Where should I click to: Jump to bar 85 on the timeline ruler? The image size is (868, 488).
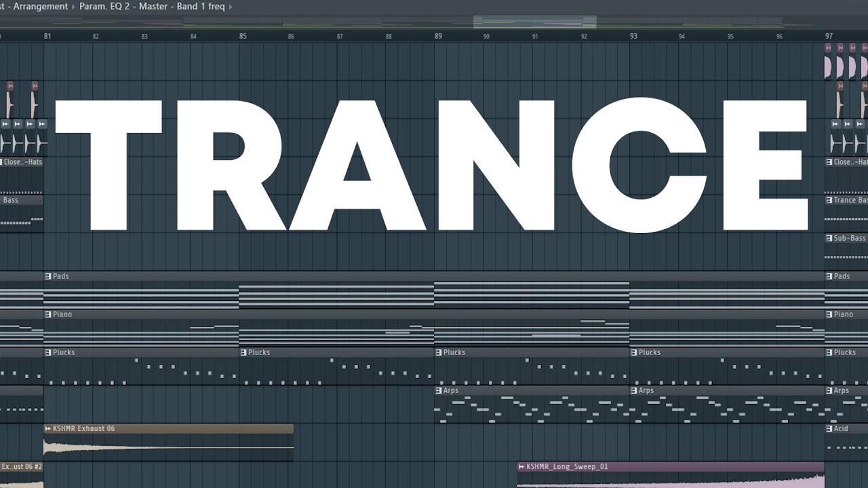[x=243, y=35]
